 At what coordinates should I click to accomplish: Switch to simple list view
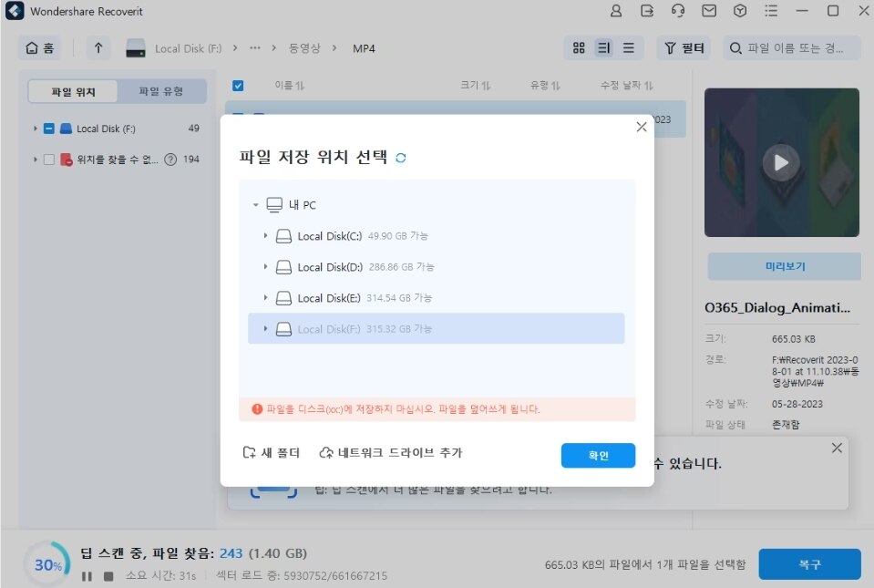628,48
